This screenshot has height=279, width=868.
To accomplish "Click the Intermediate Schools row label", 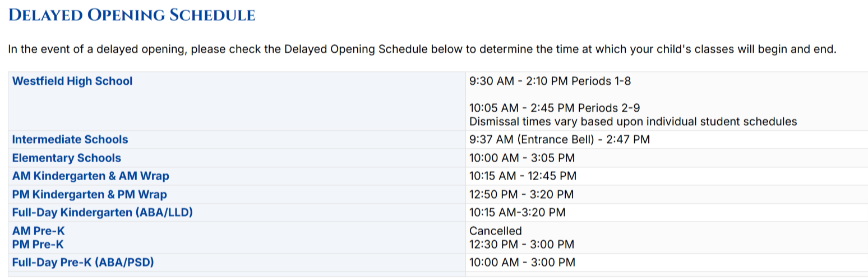I will [70, 139].
